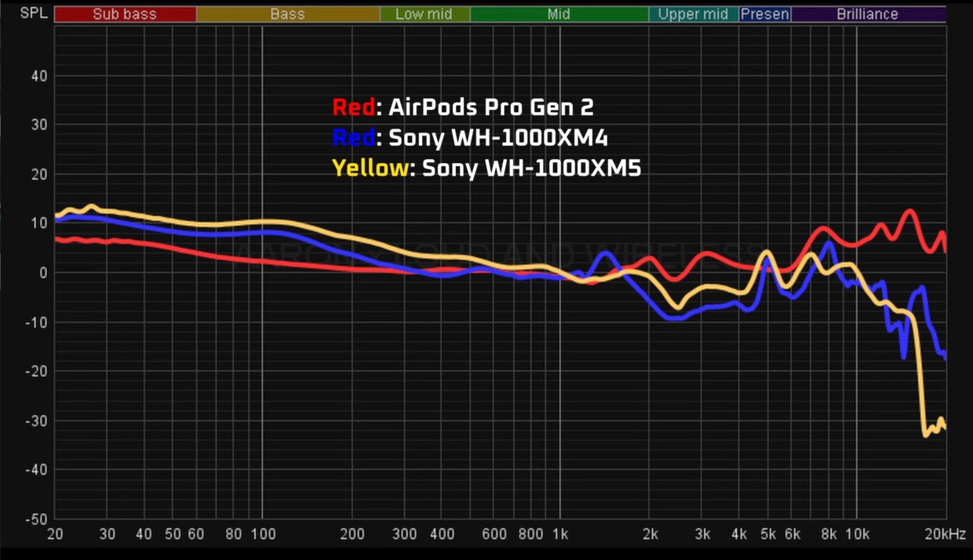Click the 80 label on frequency axis
Image resolution: width=973 pixels, height=560 pixels.
(234, 534)
